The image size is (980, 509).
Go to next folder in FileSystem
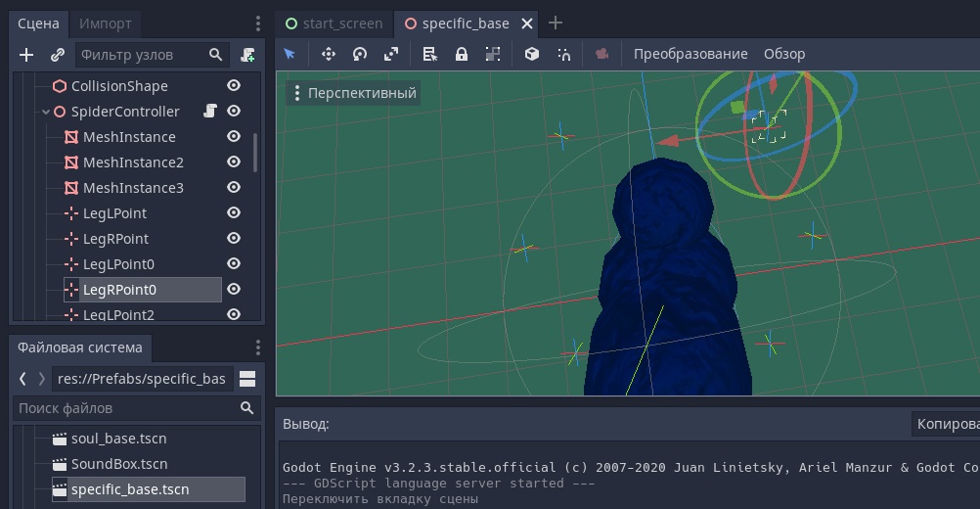tap(42, 378)
